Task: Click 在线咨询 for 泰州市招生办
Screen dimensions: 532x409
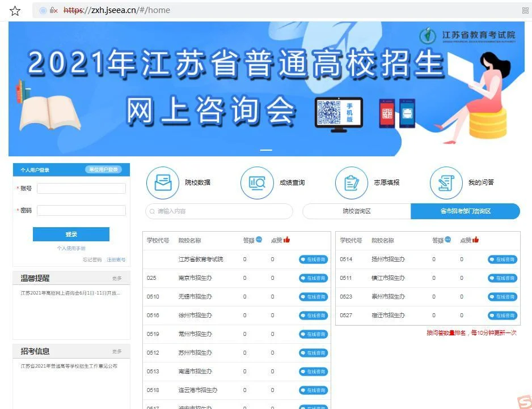Action: coord(503,297)
